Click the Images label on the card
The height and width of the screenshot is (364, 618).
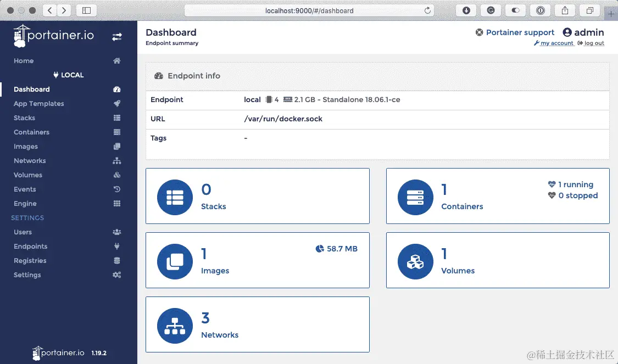click(x=215, y=271)
